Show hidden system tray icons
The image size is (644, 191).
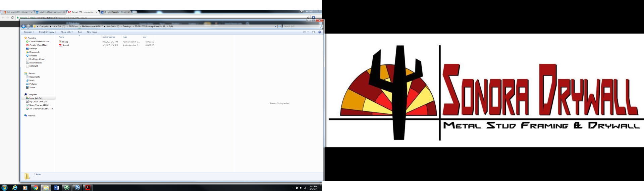coord(293,188)
